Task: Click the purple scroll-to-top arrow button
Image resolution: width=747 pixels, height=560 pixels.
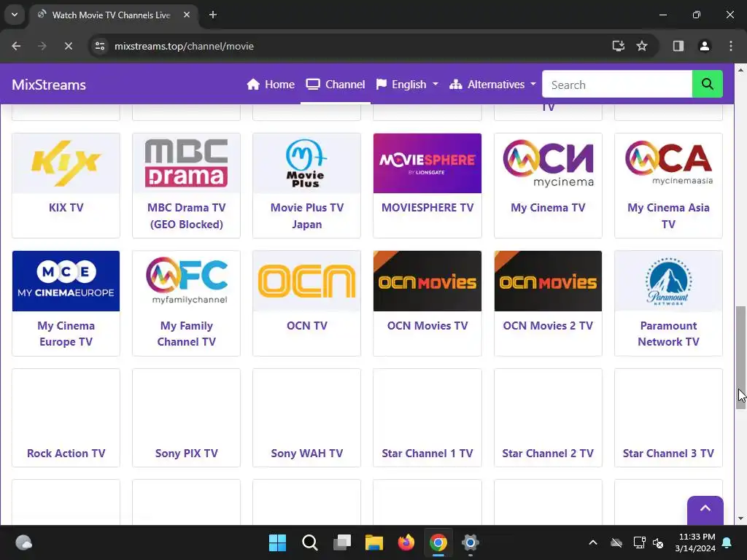Action: coord(705,510)
